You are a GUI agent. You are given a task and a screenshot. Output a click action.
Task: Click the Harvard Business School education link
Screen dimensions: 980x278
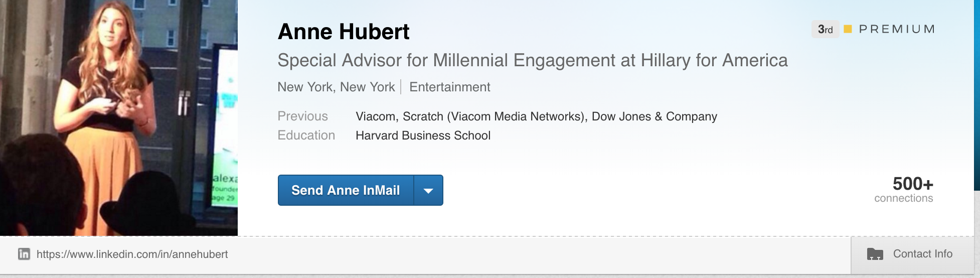coord(423,135)
